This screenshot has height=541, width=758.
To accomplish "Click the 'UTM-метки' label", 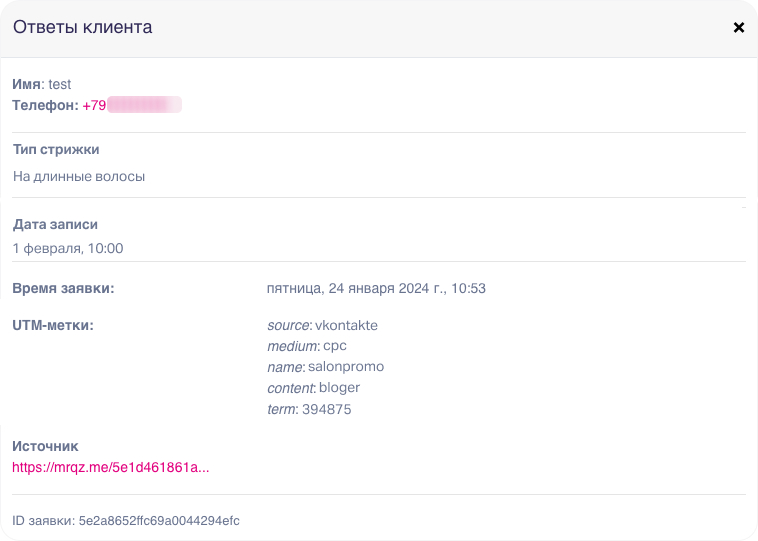I will [x=53, y=326].
